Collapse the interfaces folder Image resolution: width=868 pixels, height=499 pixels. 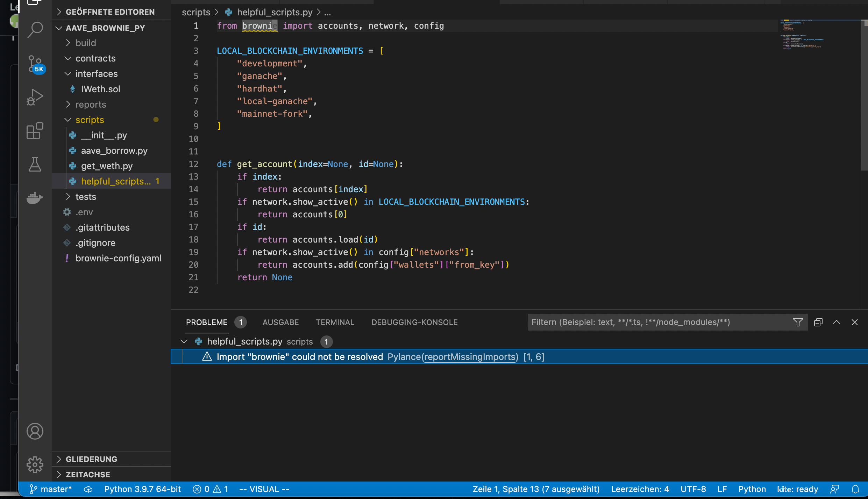tap(111, 74)
